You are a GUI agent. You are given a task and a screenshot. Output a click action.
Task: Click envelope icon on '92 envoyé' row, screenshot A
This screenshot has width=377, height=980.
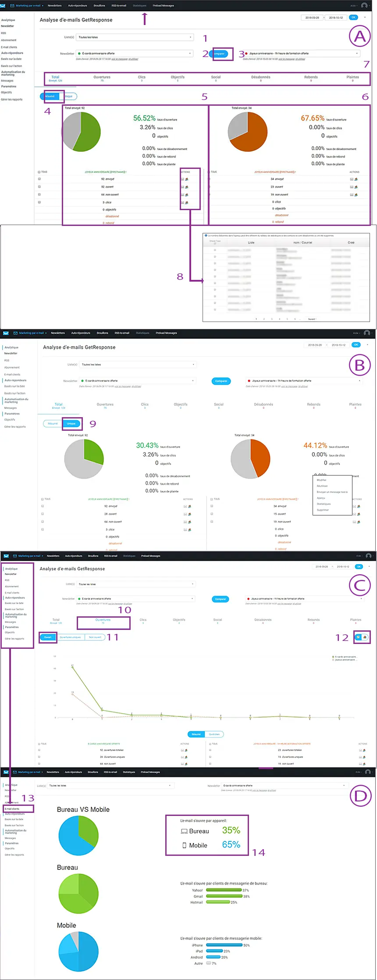coord(182,179)
